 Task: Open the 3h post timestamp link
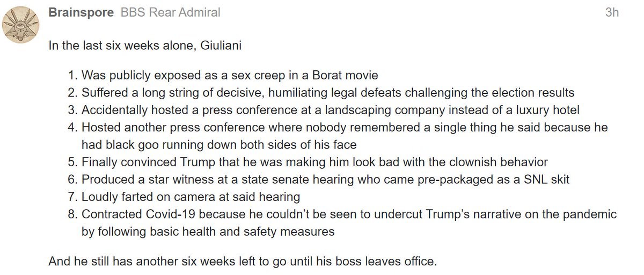pyautogui.click(x=612, y=12)
